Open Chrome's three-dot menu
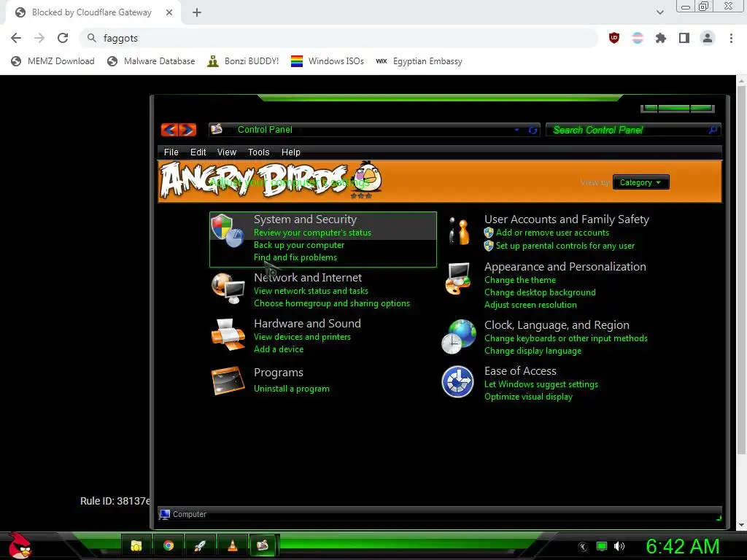747x560 pixels. (731, 38)
